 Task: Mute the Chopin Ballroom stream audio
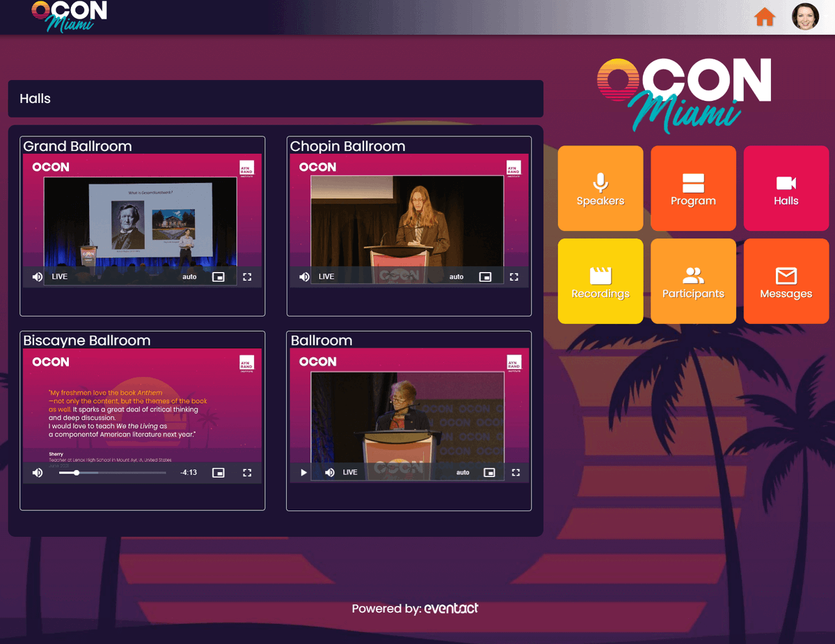(x=304, y=276)
